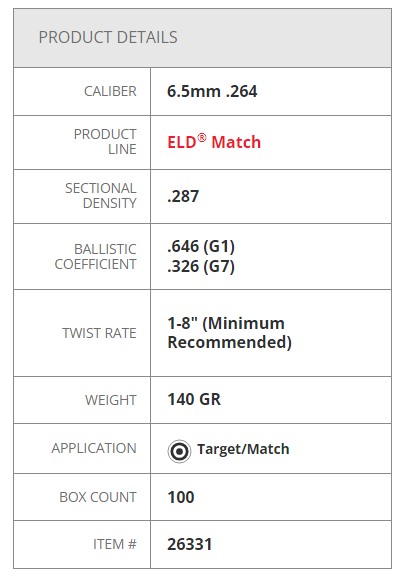
Task: Click the 6.5mm .264 caliber value
Action: [x=212, y=91]
